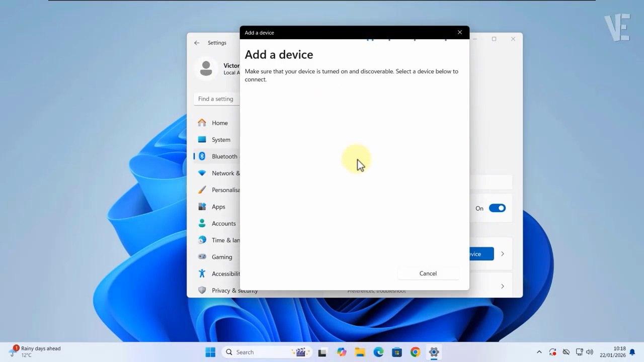This screenshot has width=644, height=362.
Task: Turn off the Bluetooth toggle switch
Action: [x=497, y=208]
